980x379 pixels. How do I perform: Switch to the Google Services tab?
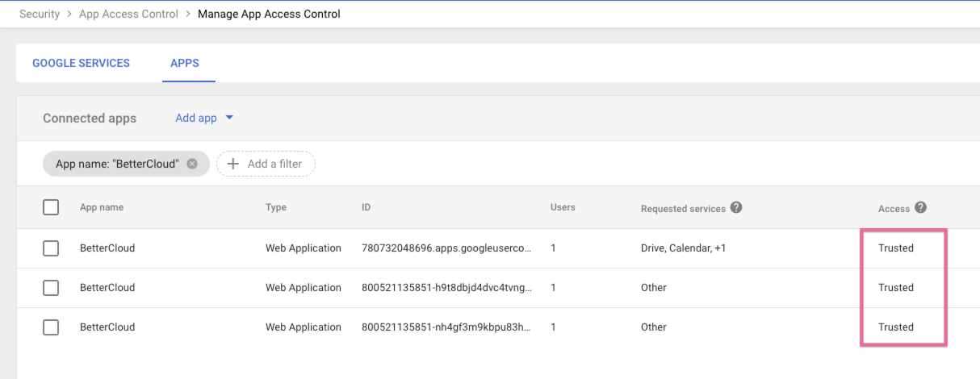[x=81, y=63]
